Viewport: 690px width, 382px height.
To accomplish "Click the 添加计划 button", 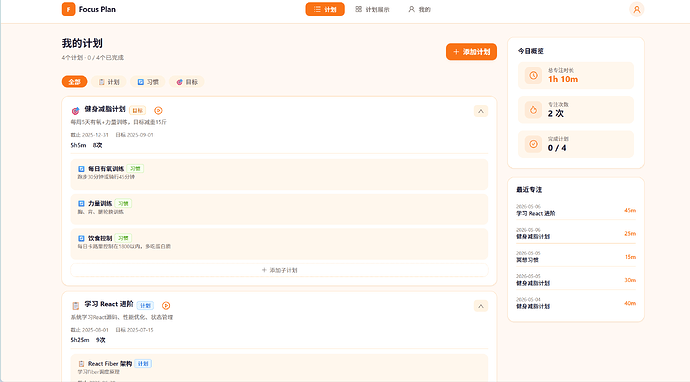I will 471,51.
